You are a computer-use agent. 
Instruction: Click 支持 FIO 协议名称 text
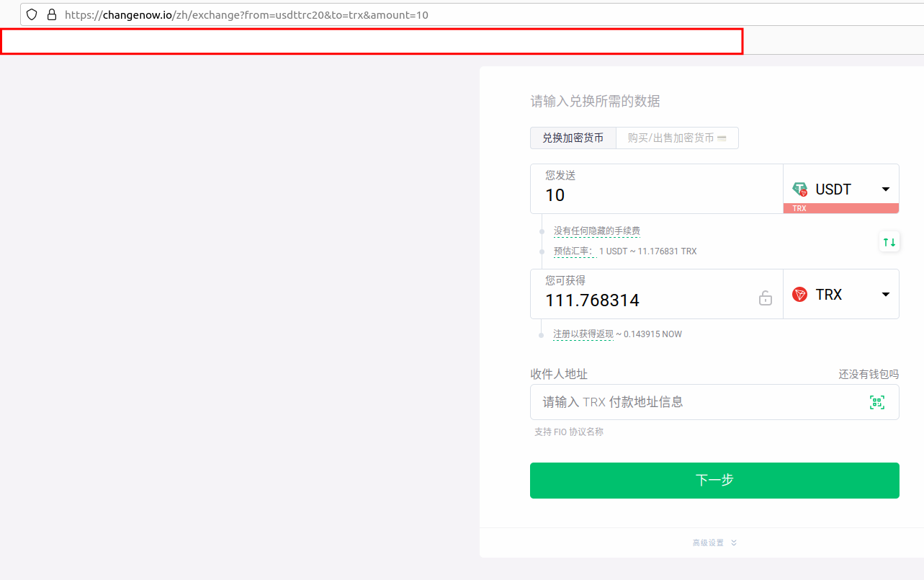point(569,432)
